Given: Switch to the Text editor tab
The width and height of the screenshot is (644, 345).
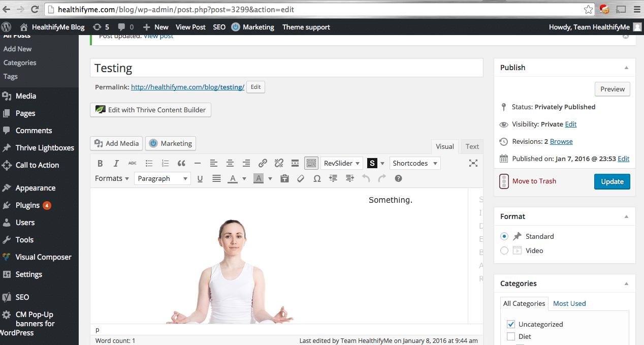Looking at the screenshot, I should [x=472, y=146].
